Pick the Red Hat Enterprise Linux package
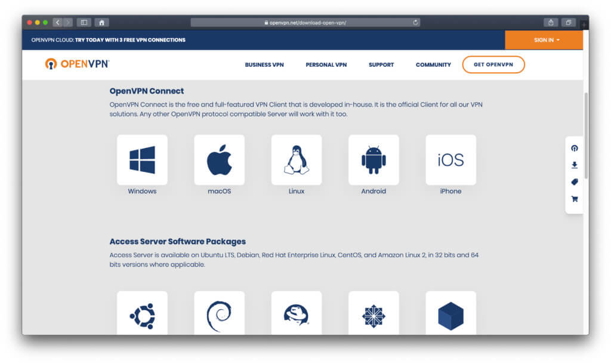611x364 pixels. [x=296, y=314]
